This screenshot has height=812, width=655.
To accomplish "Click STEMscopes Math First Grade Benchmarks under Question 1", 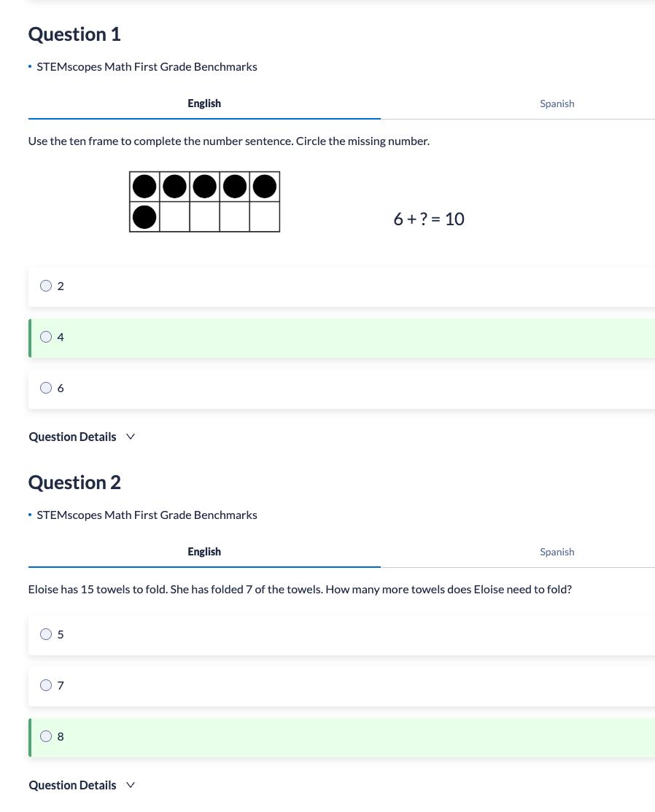I will click(x=147, y=67).
